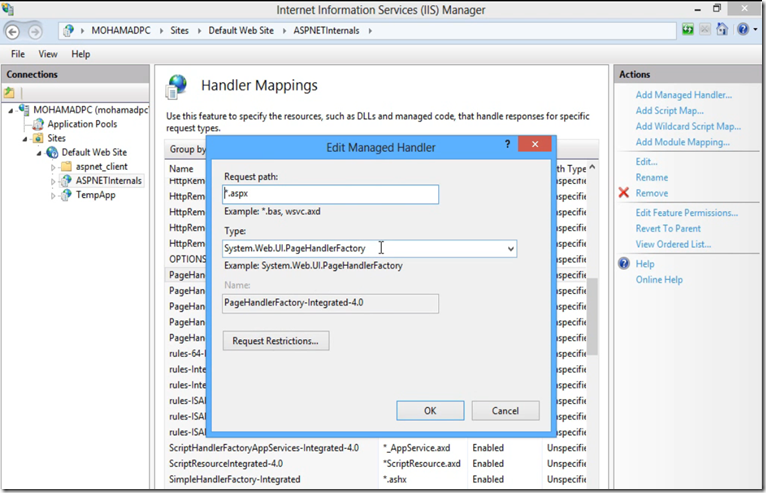Viewport: 766px width, 493px height.
Task: Click Add Script Map action link
Action: pos(669,110)
